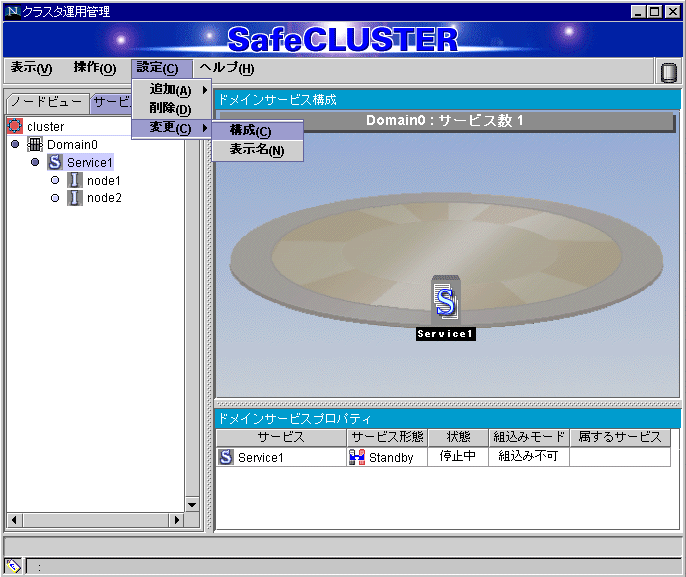
Task: Choose 表示名(N) in the submenu
Action: (256, 150)
